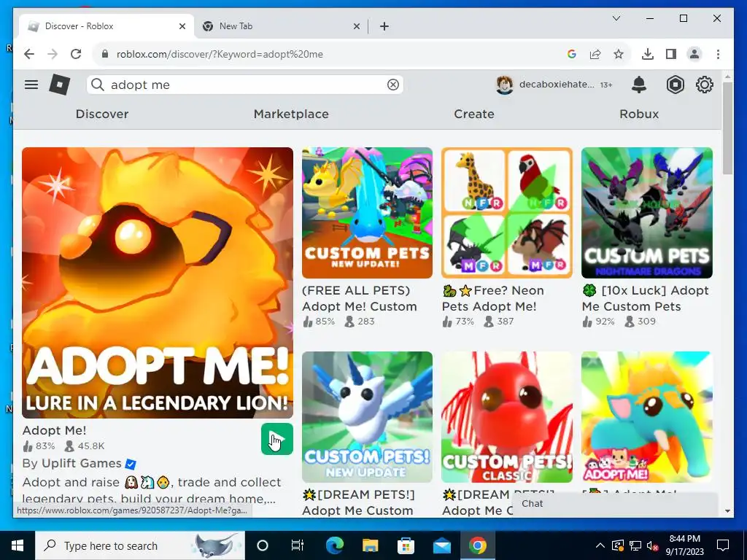747x560 pixels.
Task: Go forward in Chrome
Action: tap(53, 54)
